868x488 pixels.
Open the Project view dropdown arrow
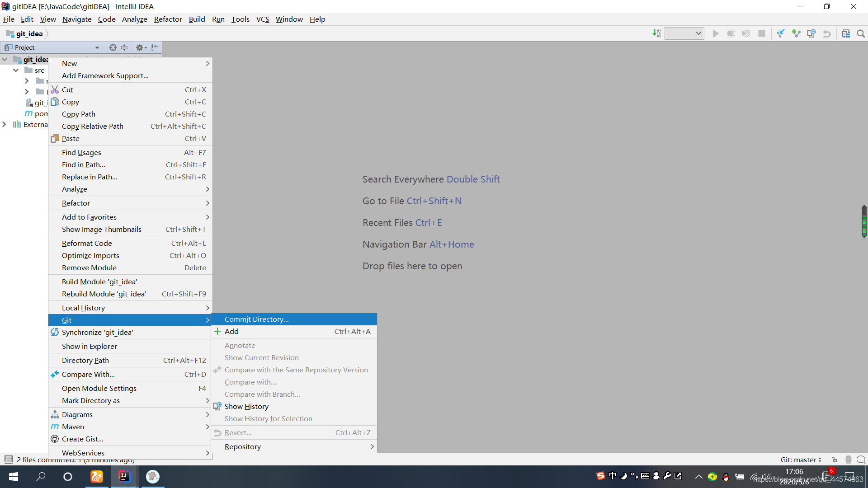pyautogui.click(x=97, y=47)
